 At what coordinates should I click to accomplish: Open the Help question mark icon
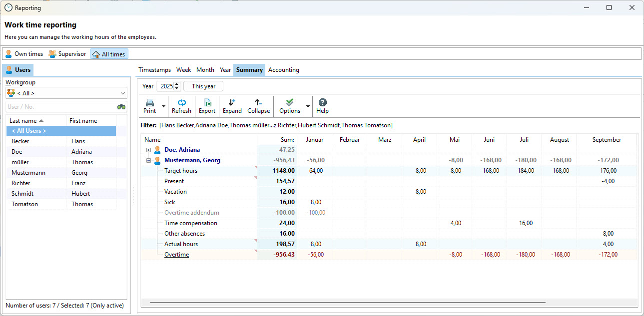(322, 103)
